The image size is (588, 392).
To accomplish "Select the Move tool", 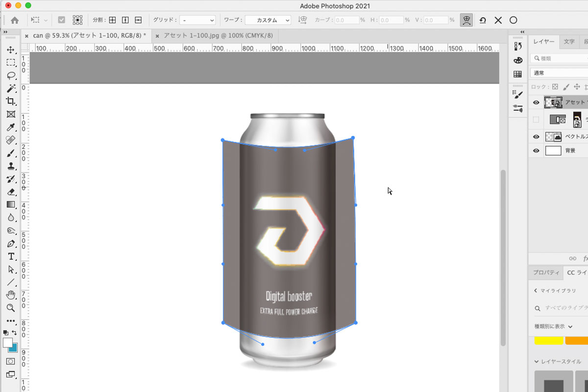I will [x=10, y=50].
